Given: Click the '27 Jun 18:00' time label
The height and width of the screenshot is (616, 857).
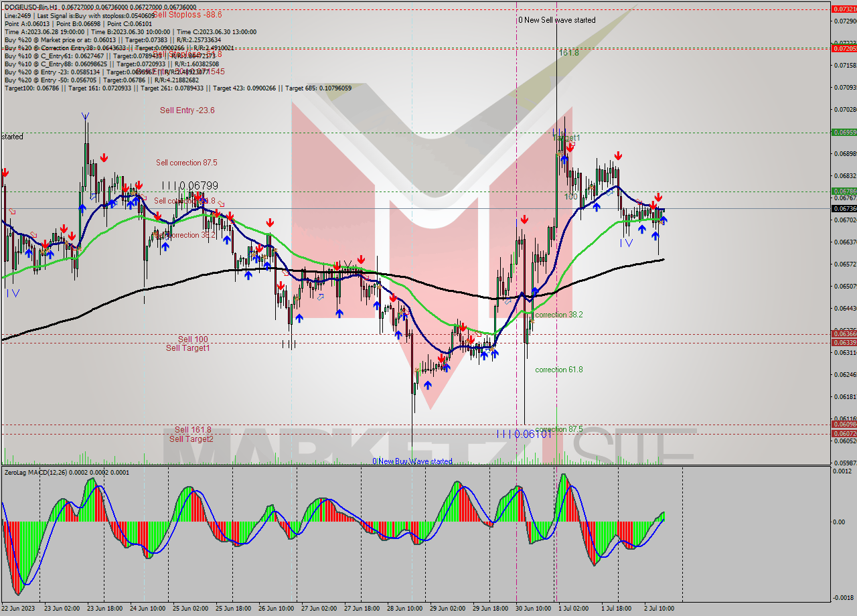Looking at the screenshot, I should click(361, 609).
